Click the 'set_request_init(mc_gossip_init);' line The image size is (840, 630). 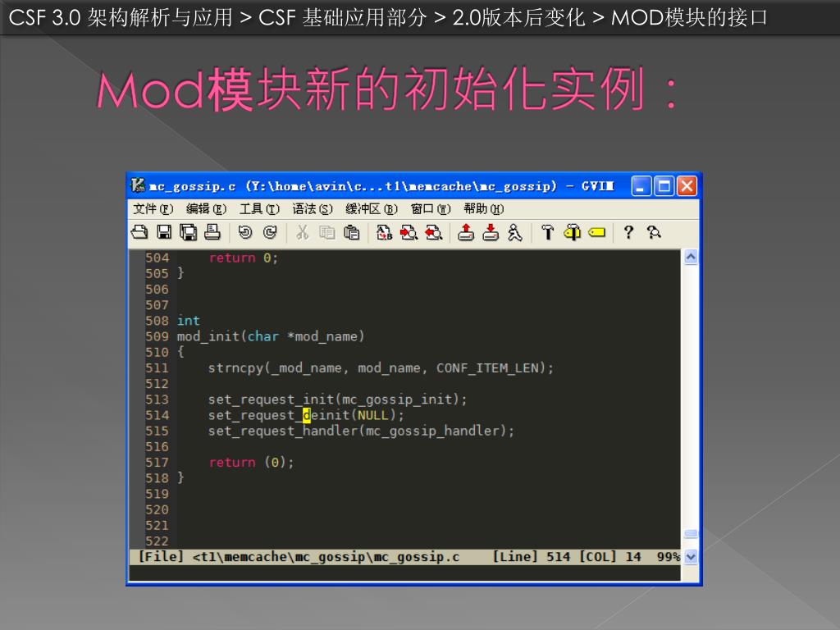[x=337, y=399]
